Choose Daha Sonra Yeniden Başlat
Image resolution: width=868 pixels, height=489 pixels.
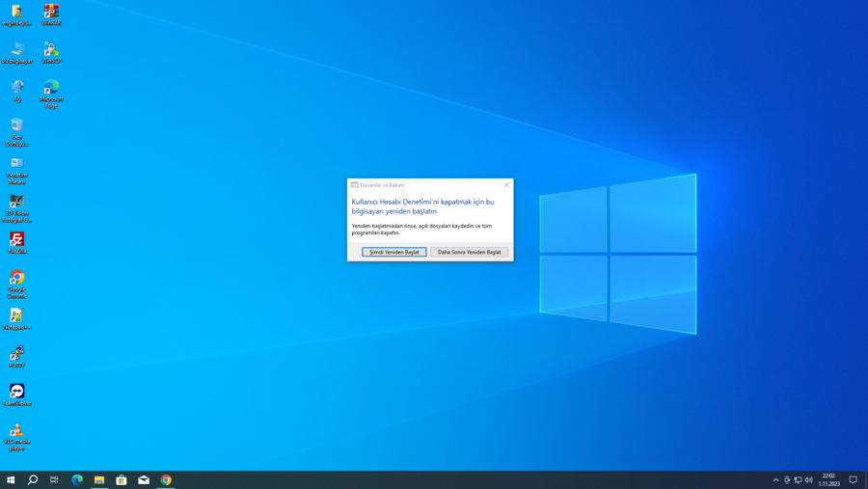pos(469,252)
